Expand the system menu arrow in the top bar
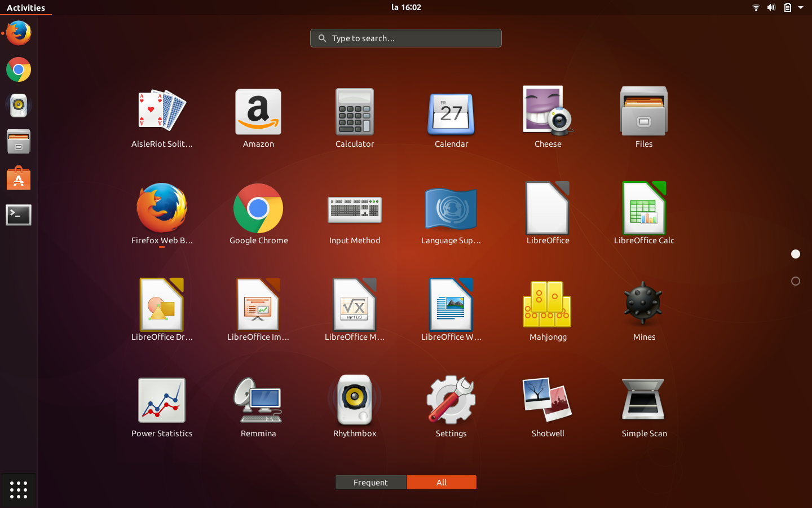 [x=801, y=7]
